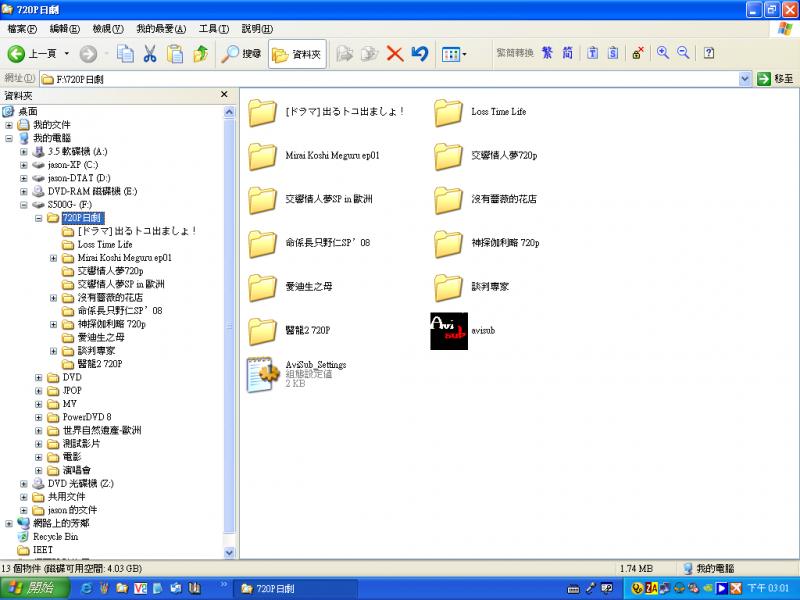The height and width of the screenshot is (600, 800).
Task: Select the avisub application icon
Action: [448, 331]
